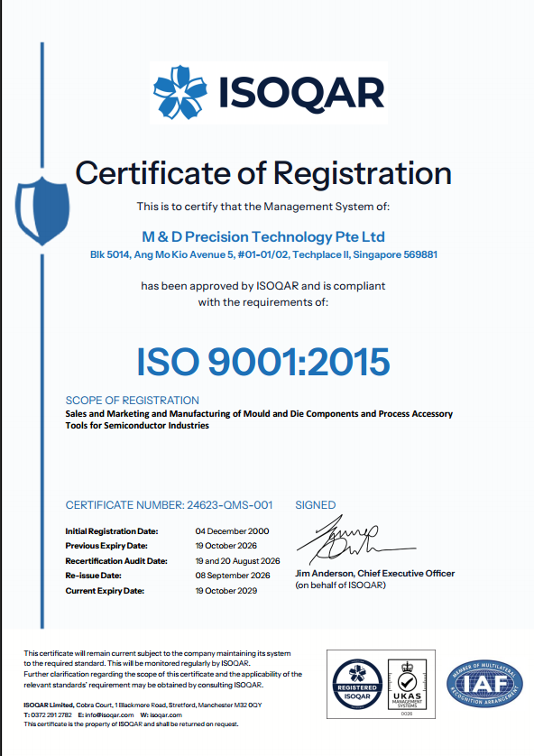Click the SCOPE OF REGISTRATION heading
The height and width of the screenshot is (756, 534).
[132, 401]
